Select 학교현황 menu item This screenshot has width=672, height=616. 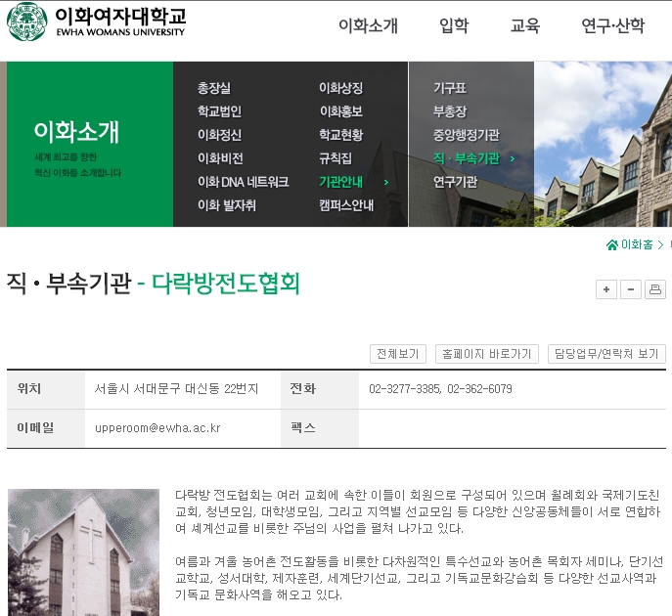[x=340, y=135]
